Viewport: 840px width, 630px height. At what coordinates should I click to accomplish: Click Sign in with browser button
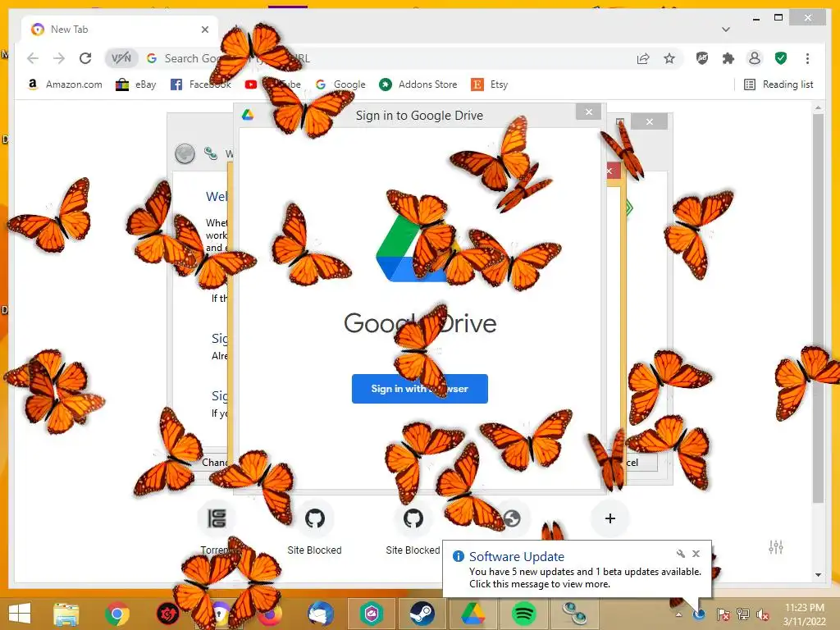[x=419, y=388]
